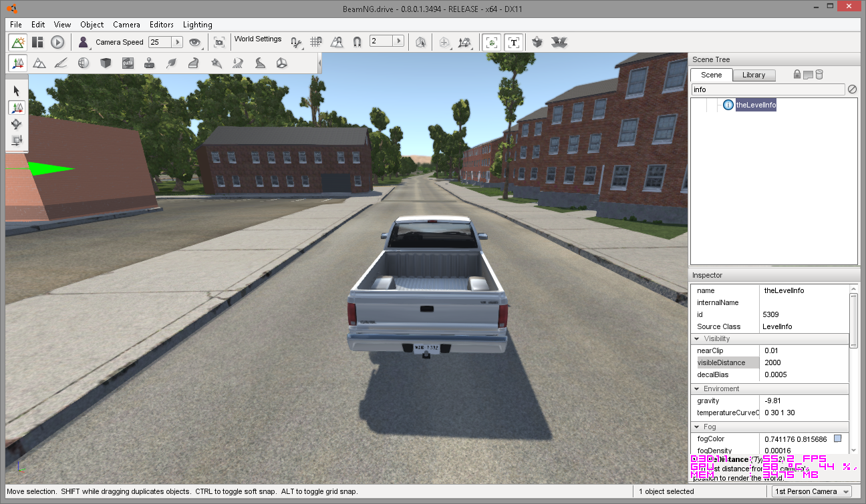Click the object selection cube icon
The image size is (866, 504).
(420, 42)
